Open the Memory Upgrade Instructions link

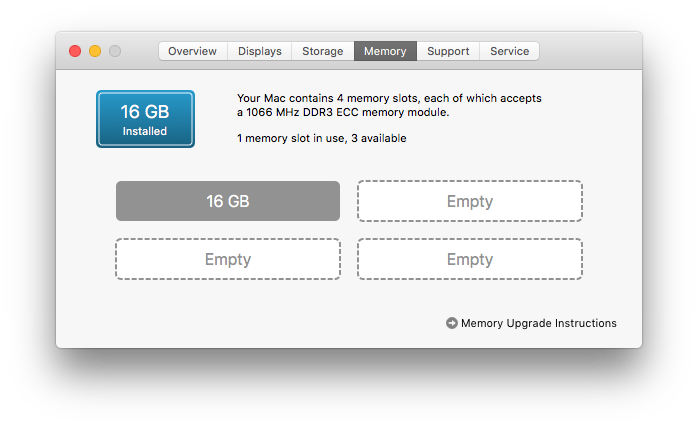538,323
